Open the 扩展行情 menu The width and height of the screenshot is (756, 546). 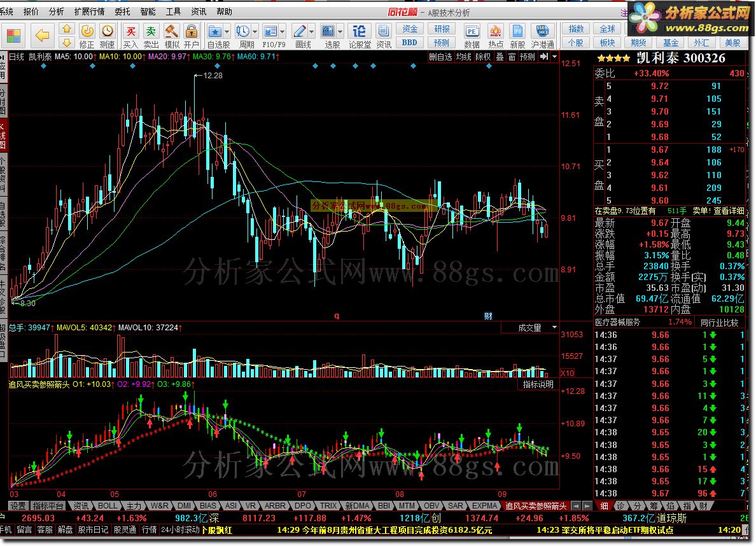tap(89, 11)
